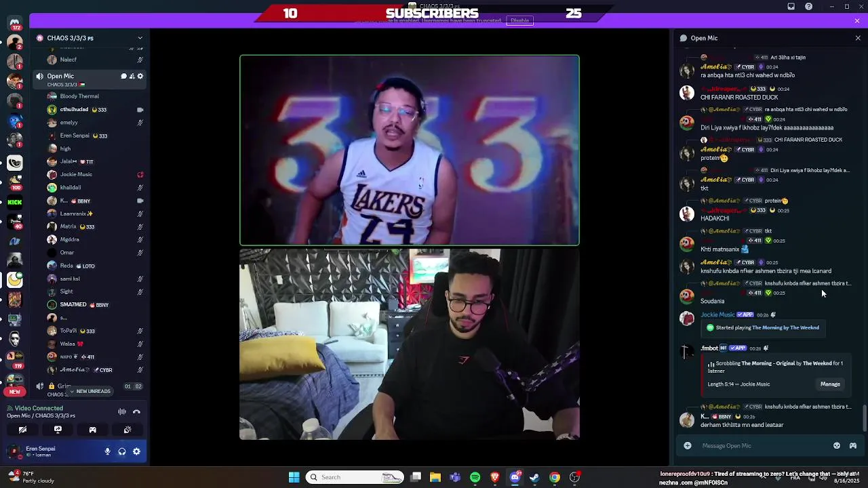Click the taskbar Search box
868x488 pixels.
tap(355, 477)
